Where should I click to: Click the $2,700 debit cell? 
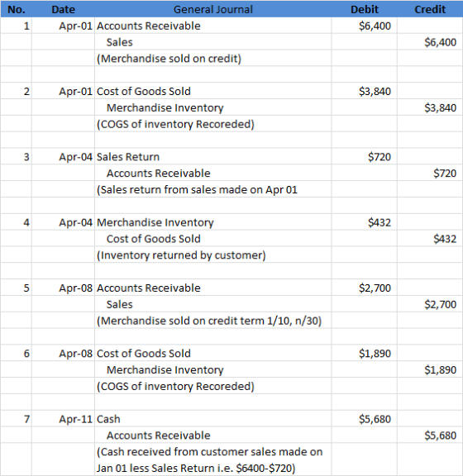click(365, 288)
